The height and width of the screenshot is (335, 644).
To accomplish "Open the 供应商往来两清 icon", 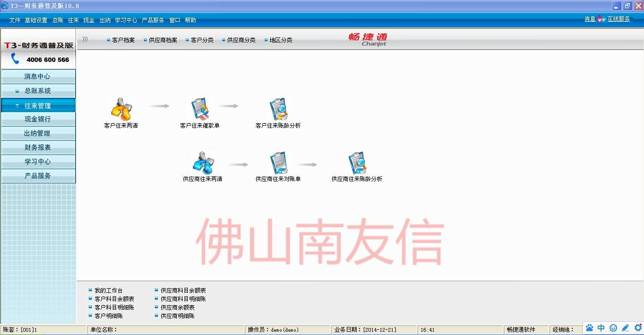I will point(203,162).
